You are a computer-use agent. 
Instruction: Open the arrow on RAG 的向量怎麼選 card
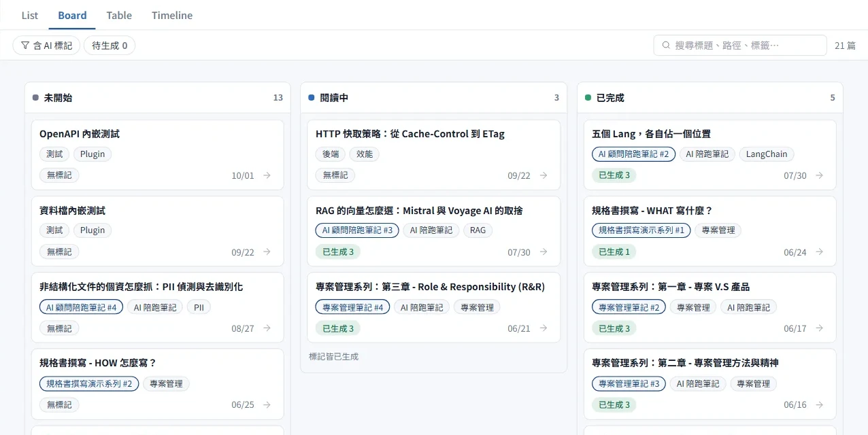[544, 251]
